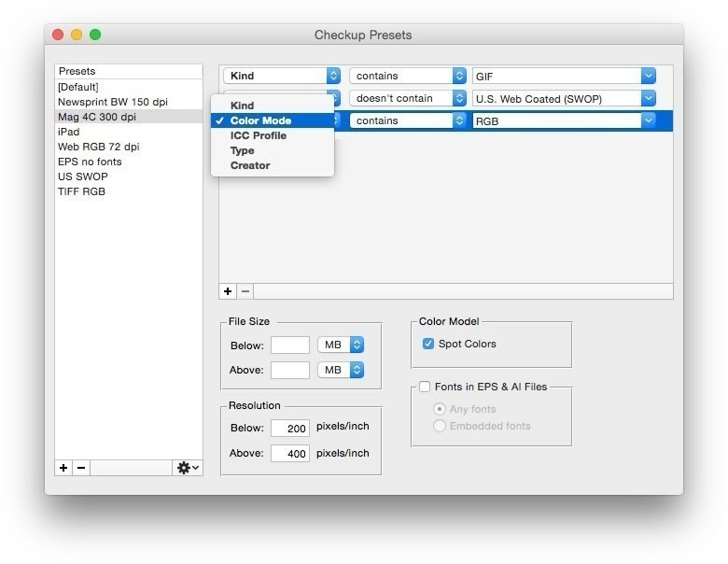Click File Size Above input field

click(x=290, y=371)
